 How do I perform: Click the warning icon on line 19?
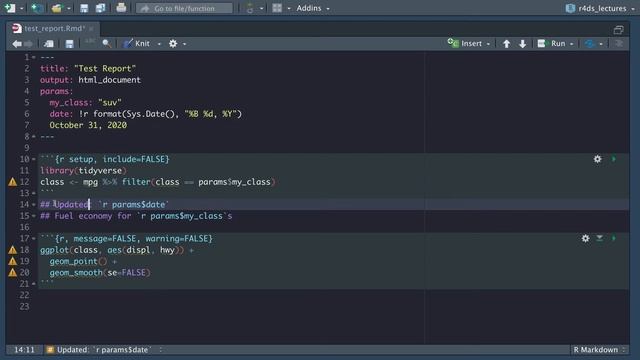coord(13,261)
